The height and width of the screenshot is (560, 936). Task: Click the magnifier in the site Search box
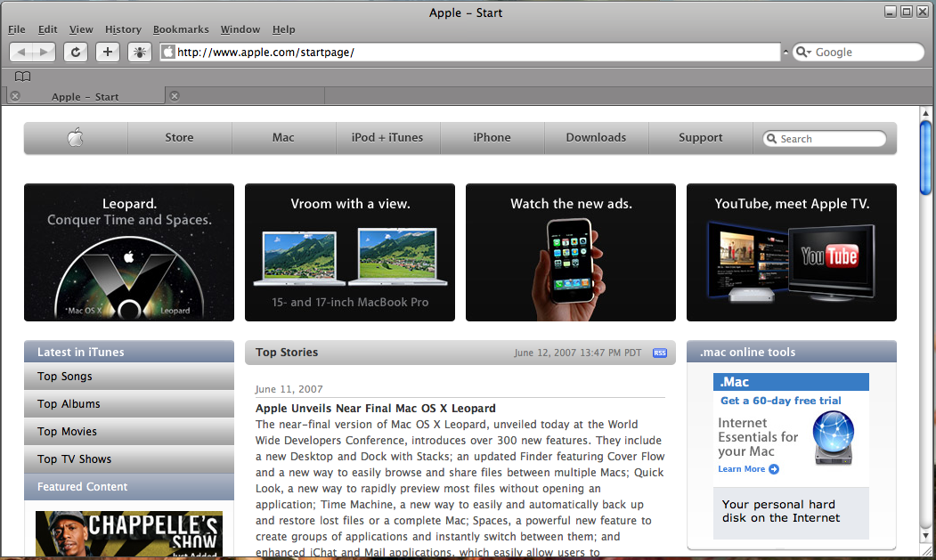[772, 139]
